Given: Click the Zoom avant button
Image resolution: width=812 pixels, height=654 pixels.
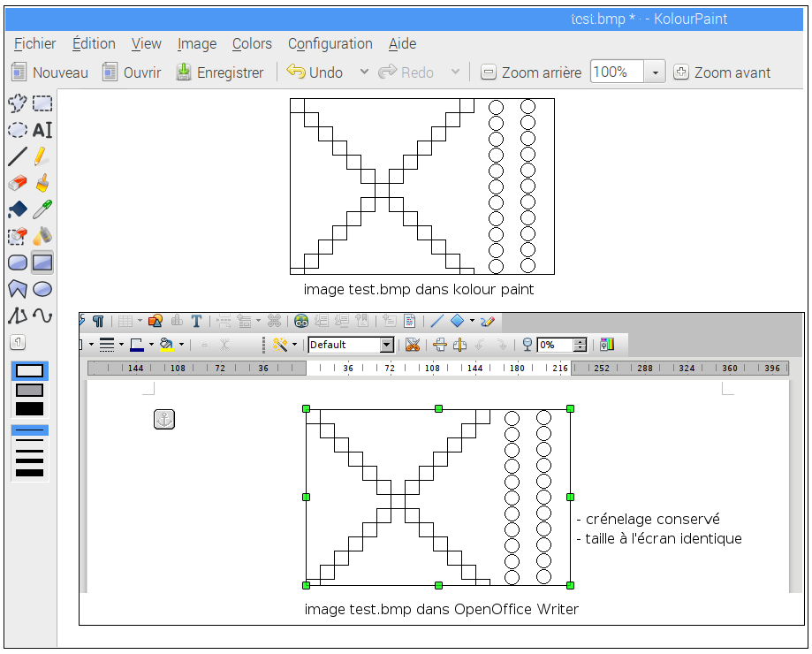Looking at the screenshot, I should point(722,72).
